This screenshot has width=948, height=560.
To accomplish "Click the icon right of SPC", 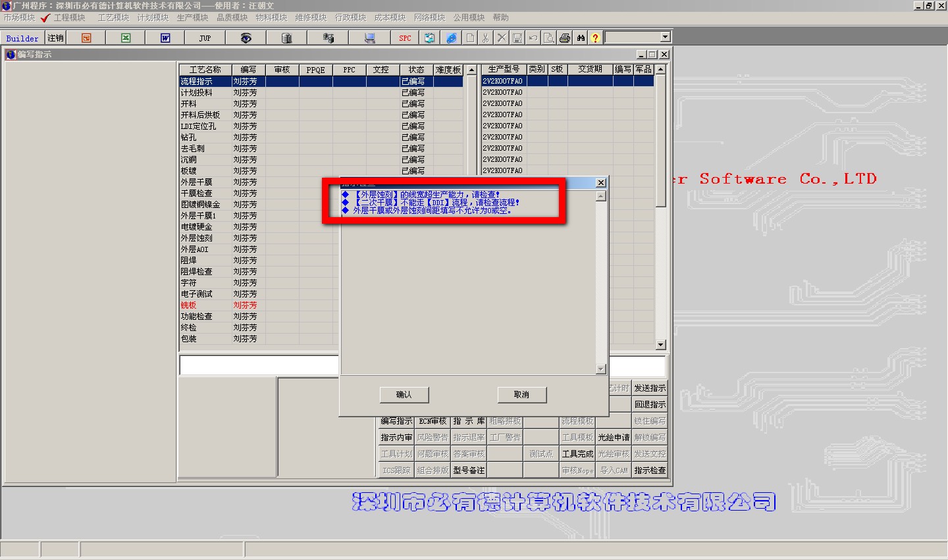I will 429,38.
